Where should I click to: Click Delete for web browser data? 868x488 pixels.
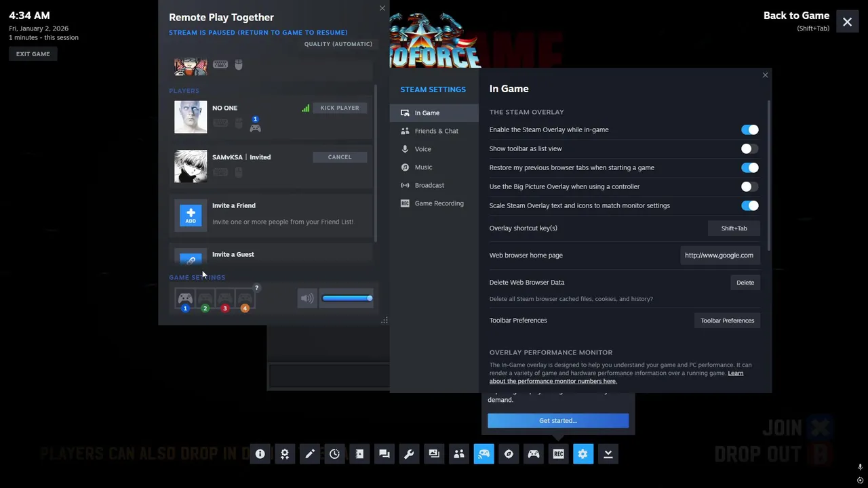coord(745,283)
